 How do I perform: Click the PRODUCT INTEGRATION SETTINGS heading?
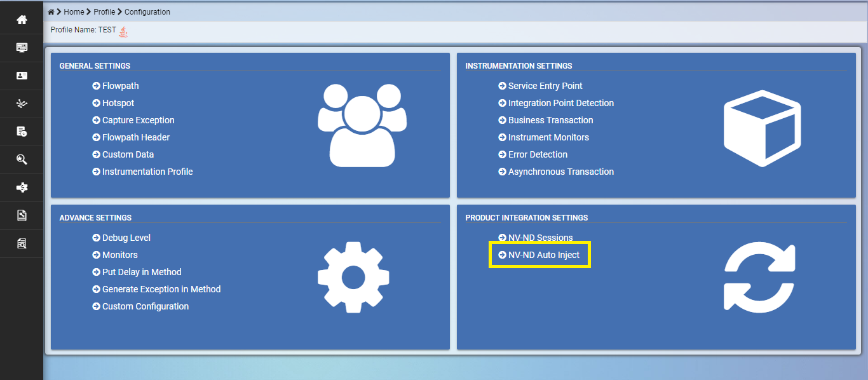click(527, 218)
